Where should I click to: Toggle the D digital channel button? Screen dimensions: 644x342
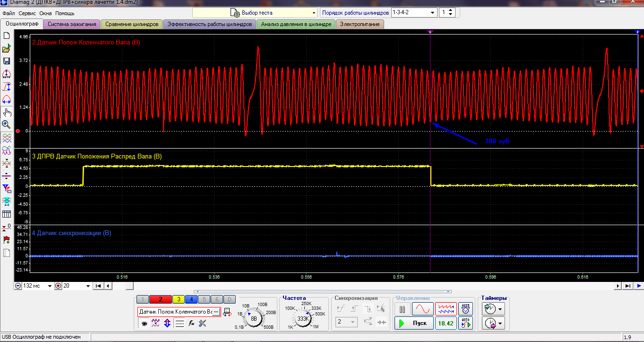point(229,299)
